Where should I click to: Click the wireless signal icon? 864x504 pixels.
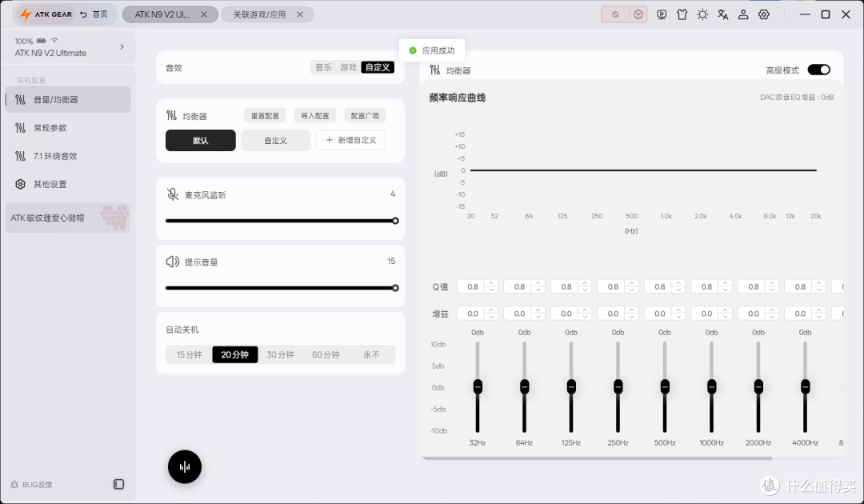pos(54,40)
